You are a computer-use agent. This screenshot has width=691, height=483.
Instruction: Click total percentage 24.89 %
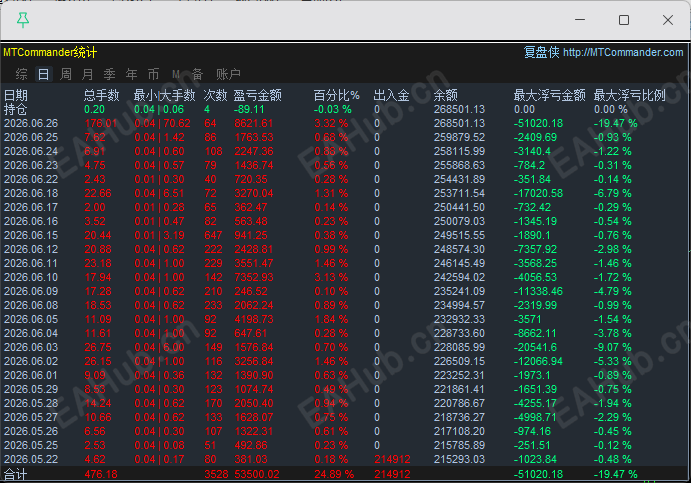click(x=334, y=475)
